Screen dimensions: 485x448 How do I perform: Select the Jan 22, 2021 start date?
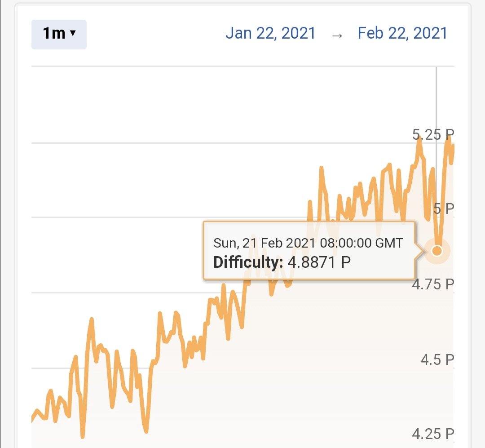[270, 33]
